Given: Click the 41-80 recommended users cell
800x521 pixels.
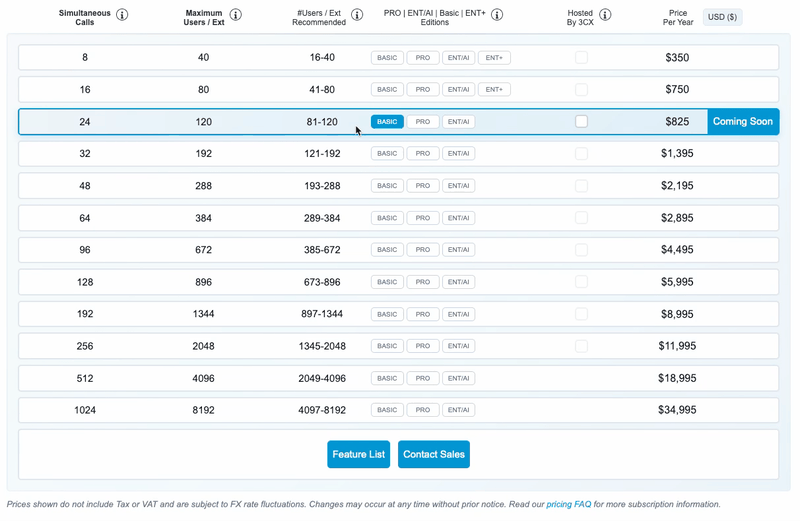Looking at the screenshot, I should tap(322, 89).
